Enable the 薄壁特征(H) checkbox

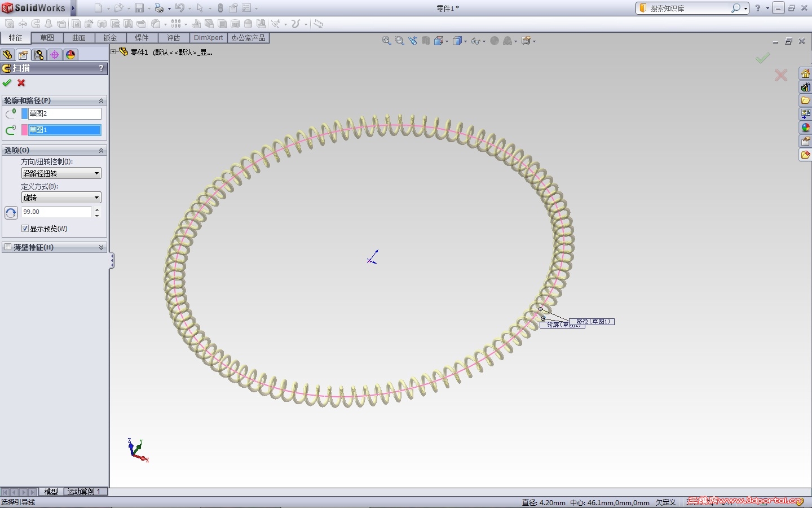tap(8, 247)
